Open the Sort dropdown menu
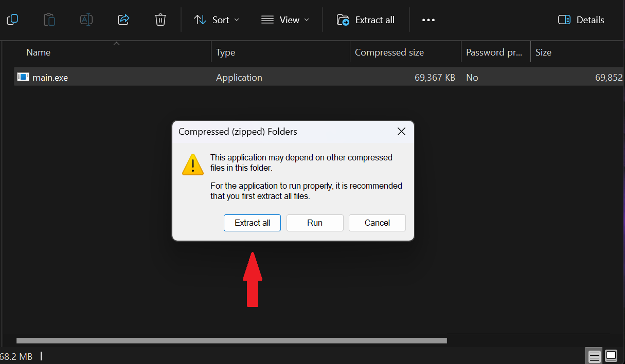The image size is (625, 364). (217, 20)
